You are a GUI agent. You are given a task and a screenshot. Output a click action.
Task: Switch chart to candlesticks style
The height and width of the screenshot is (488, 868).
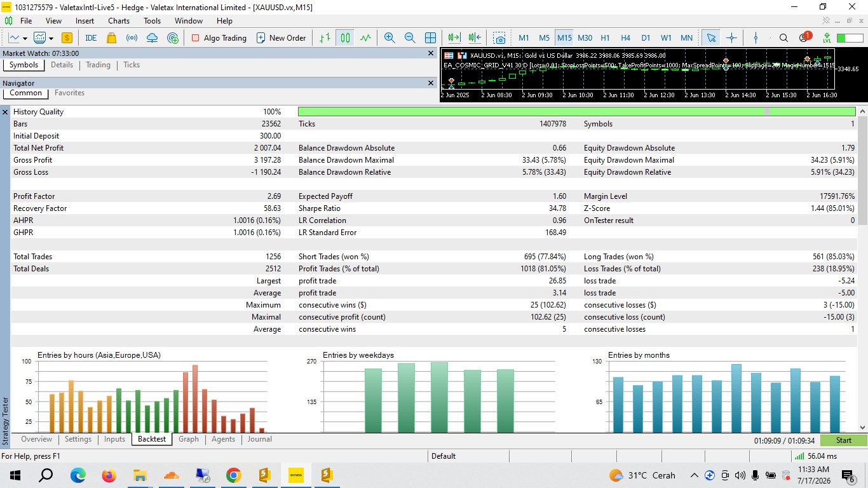345,37
